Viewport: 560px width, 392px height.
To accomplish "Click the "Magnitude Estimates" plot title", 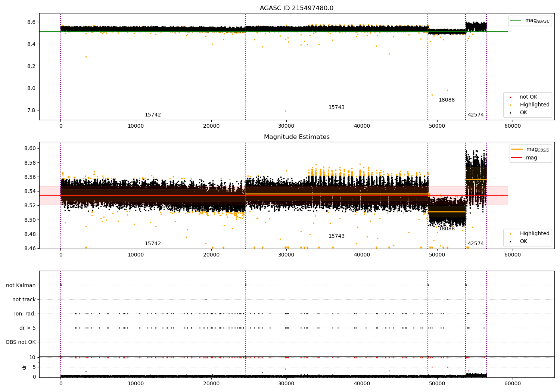I will click(x=297, y=137).
